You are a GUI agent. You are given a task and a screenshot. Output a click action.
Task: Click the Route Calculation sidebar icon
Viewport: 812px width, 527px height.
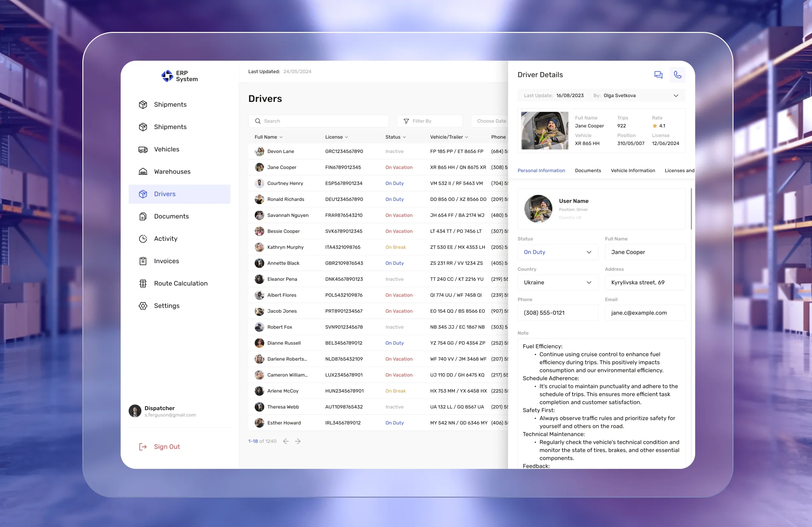pyautogui.click(x=143, y=283)
